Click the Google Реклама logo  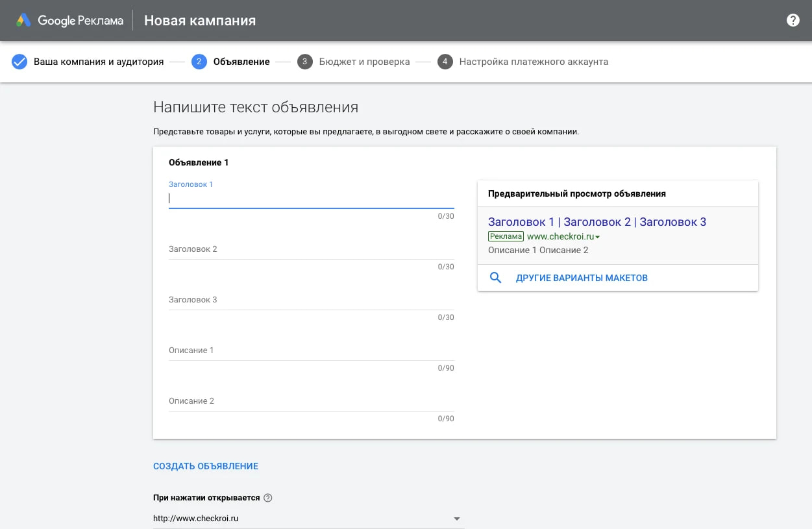point(69,20)
